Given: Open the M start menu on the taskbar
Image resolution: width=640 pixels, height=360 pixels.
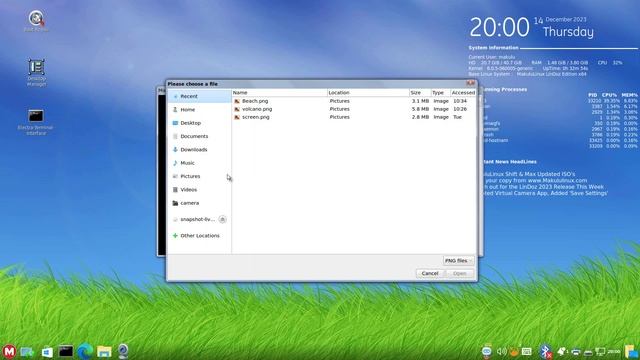Looking at the screenshot, I should (x=9, y=351).
